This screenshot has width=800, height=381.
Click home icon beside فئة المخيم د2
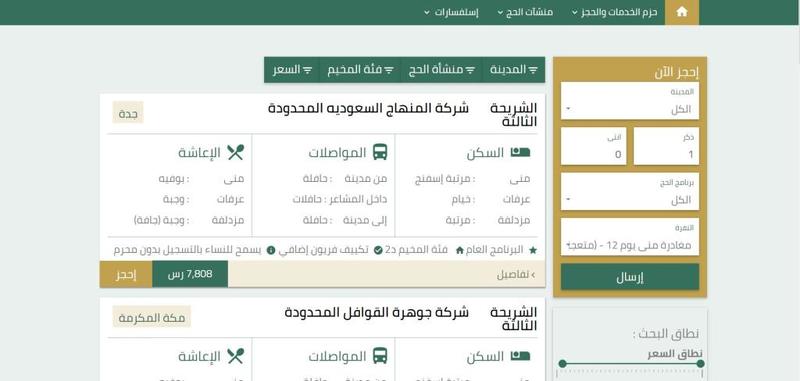point(459,250)
